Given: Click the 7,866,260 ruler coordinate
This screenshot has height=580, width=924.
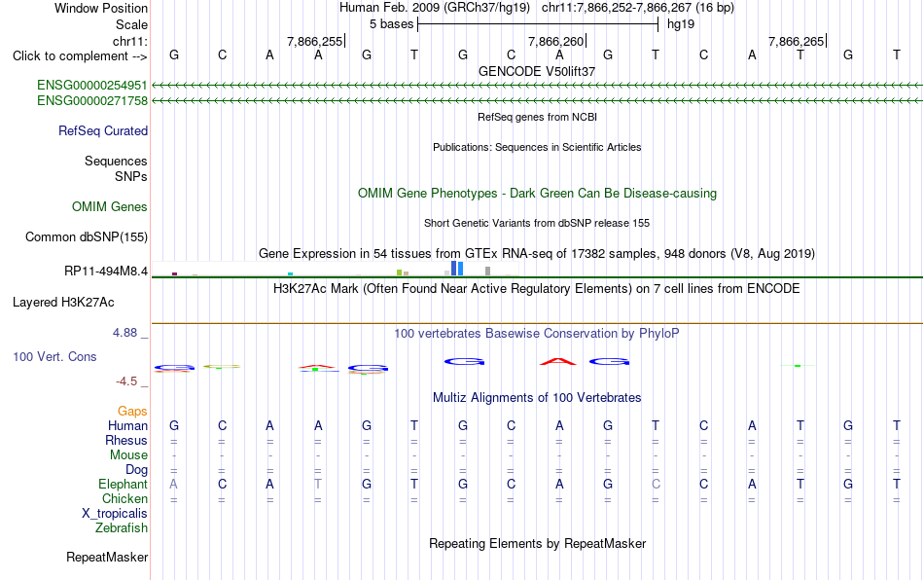Looking at the screenshot, I should (x=555, y=41).
